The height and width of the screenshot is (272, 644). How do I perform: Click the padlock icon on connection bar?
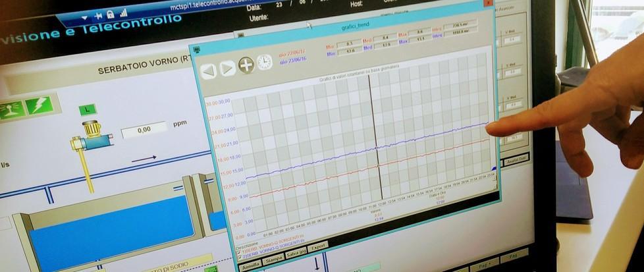[110, 14]
